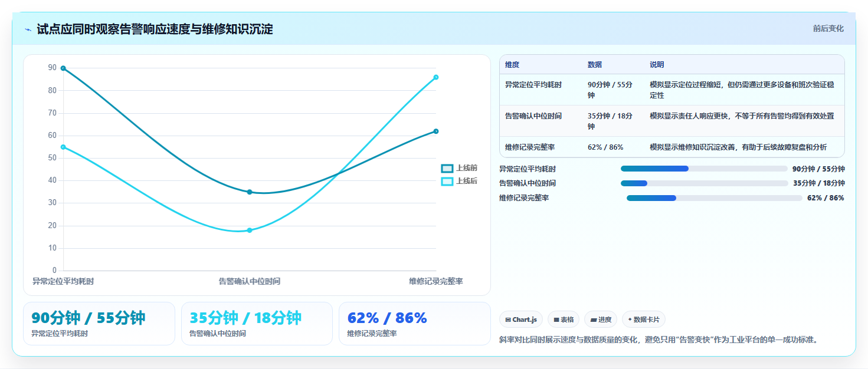Click the title 试点应同时观察告警响应速度与维修知识沉淀
The image size is (868, 369).
(x=155, y=29)
